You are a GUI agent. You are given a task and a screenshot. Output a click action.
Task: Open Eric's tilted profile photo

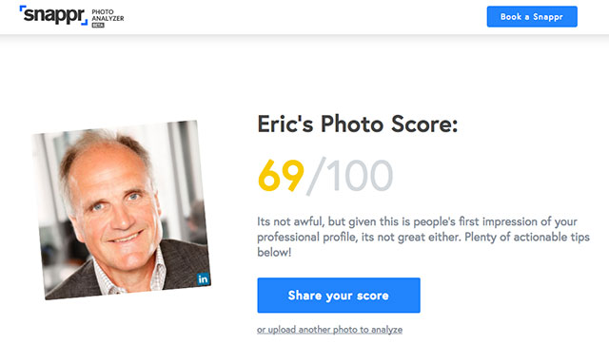tap(122, 210)
